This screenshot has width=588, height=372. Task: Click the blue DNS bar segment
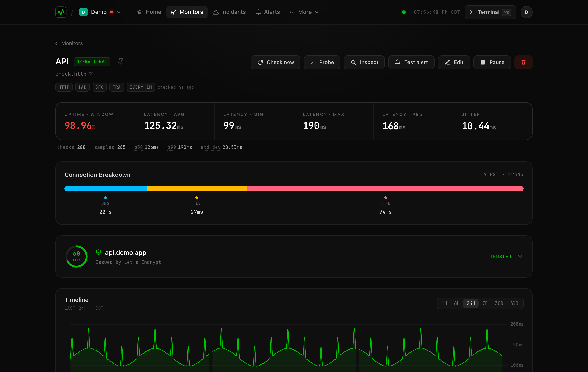(x=105, y=189)
